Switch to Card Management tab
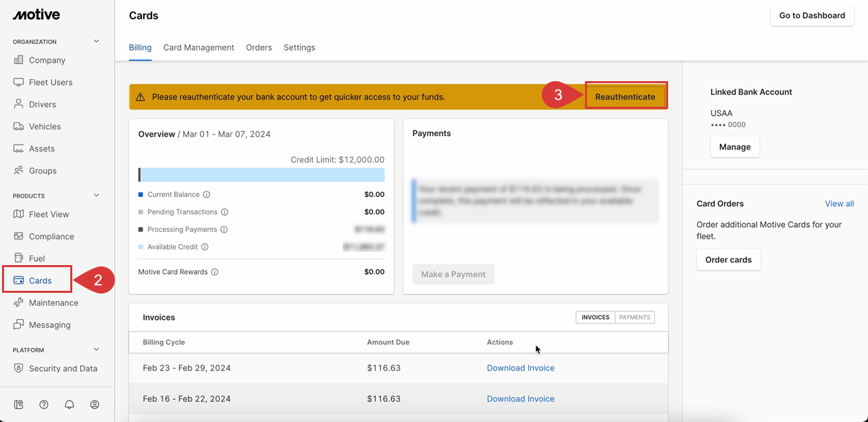 click(x=199, y=47)
